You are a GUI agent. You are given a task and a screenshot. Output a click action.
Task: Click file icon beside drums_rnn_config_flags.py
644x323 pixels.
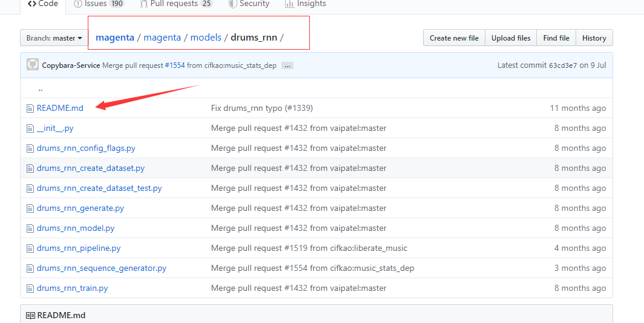tap(30, 148)
